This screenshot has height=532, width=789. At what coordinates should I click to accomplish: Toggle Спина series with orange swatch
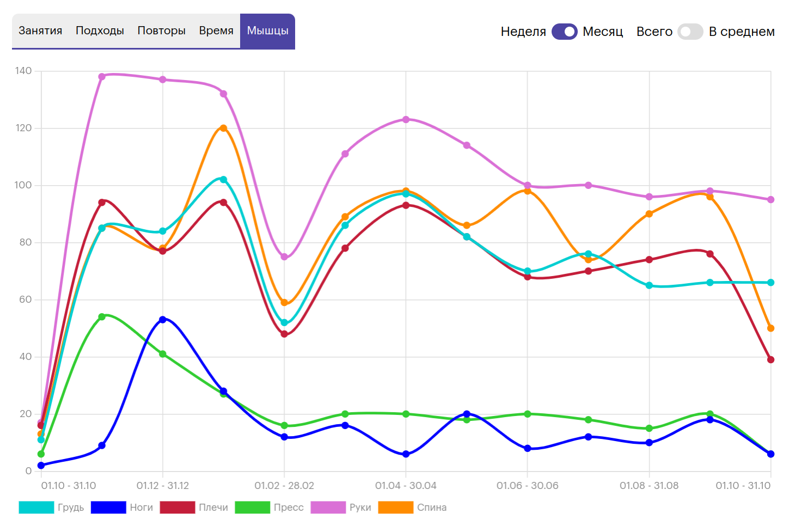pos(395,507)
